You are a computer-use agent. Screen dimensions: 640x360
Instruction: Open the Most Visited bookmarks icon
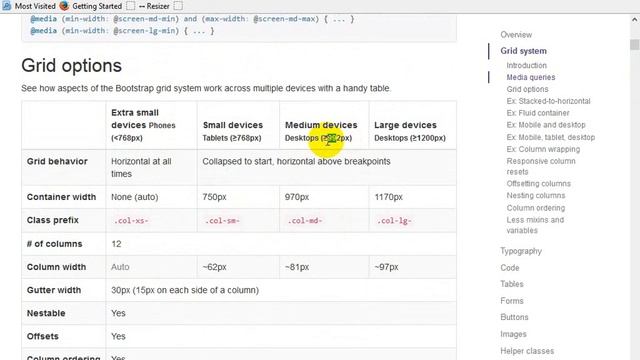coord(6,6)
